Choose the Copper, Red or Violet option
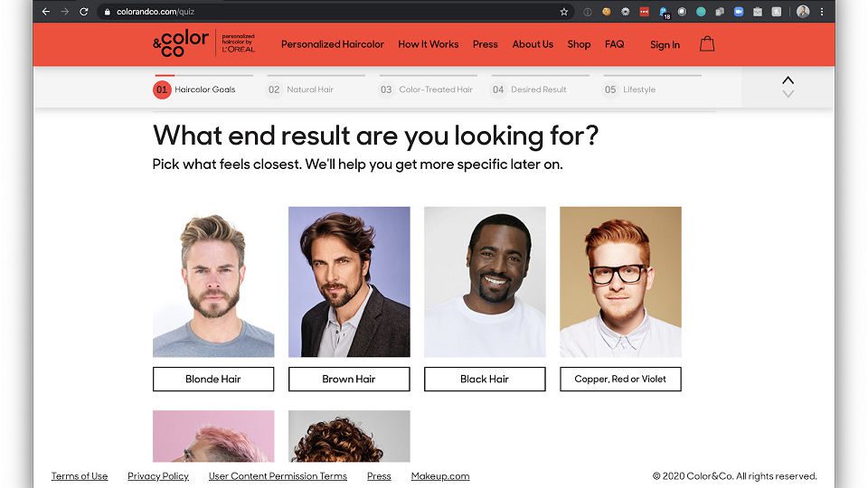868x488 pixels. [x=620, y=379]
